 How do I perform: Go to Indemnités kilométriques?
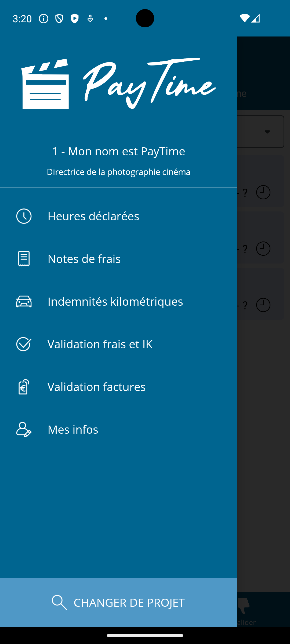point(115,301)
